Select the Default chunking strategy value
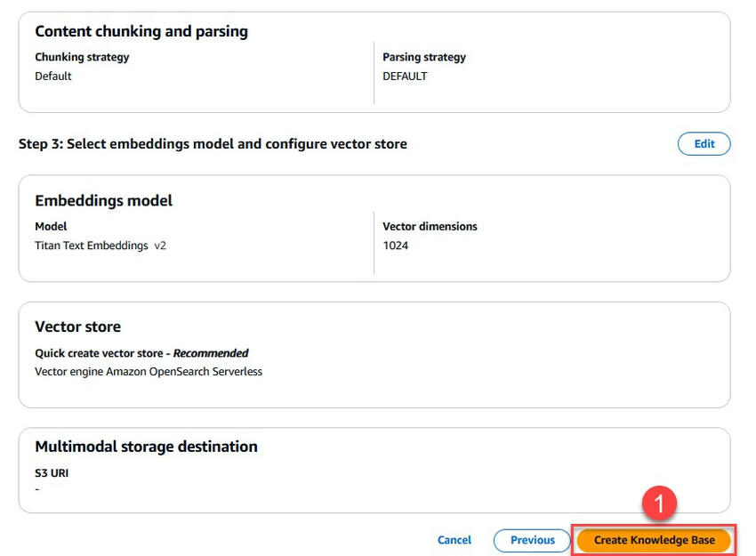 coord(53,77)
